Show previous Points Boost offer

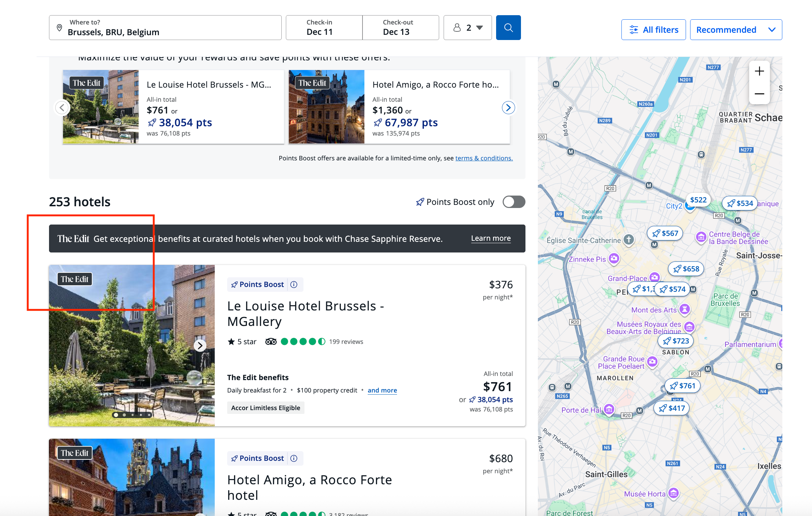pos(62,108)
